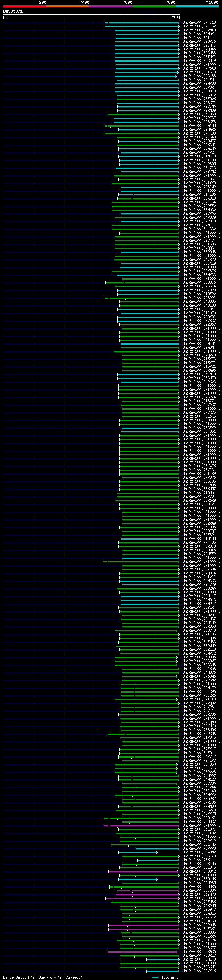Open the UniRef100_B8MR42 hit
This screenshot has width=222, height=980.
[x=199, y=604]
